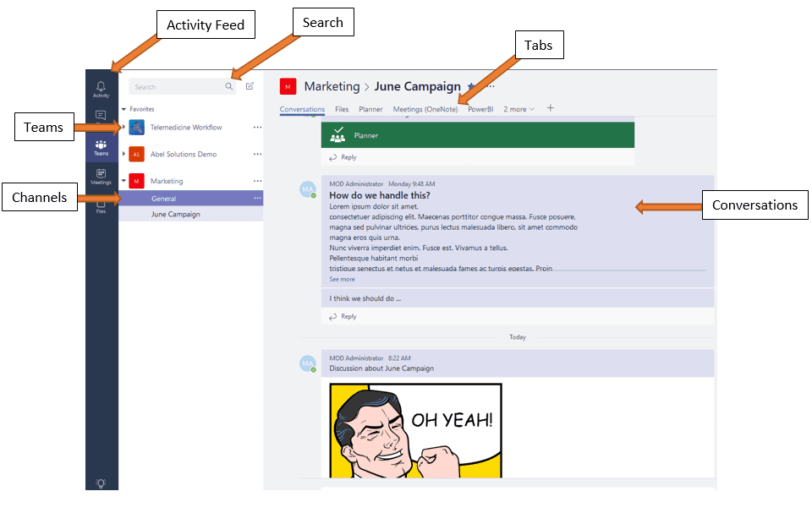Click the green Planner card

477,135
